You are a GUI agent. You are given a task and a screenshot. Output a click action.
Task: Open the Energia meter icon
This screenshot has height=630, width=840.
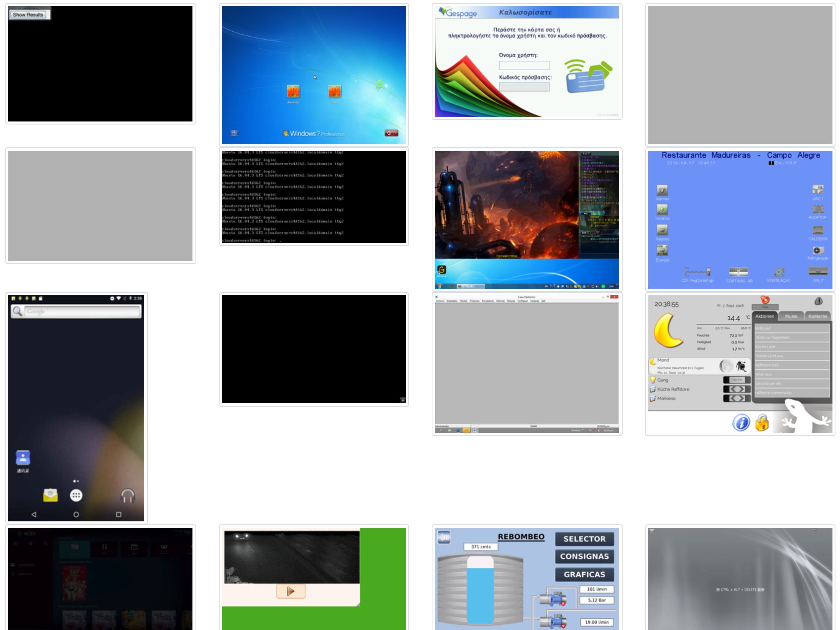(662, 250)
